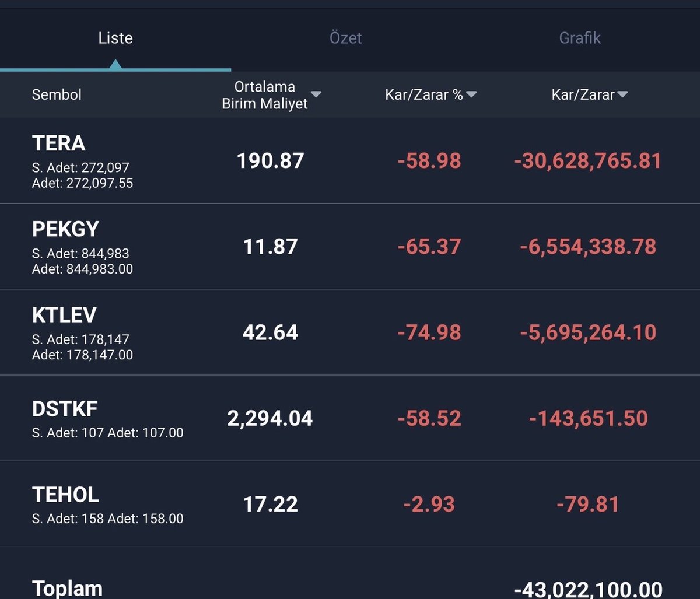Viewport: 700px width, 599px height.
Task: Select the KTLEV symbol
Action: [x=64, y=315]
